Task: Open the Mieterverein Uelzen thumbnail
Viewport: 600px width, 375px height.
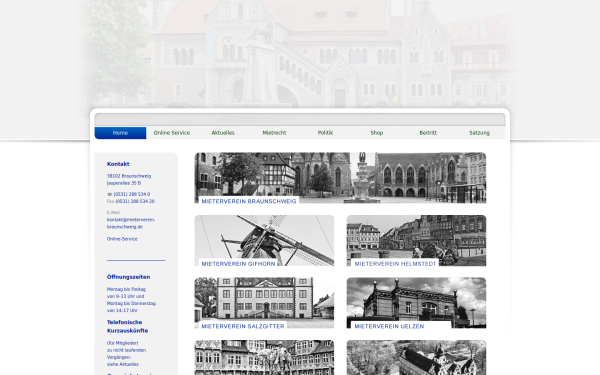Action: [416, 303]
